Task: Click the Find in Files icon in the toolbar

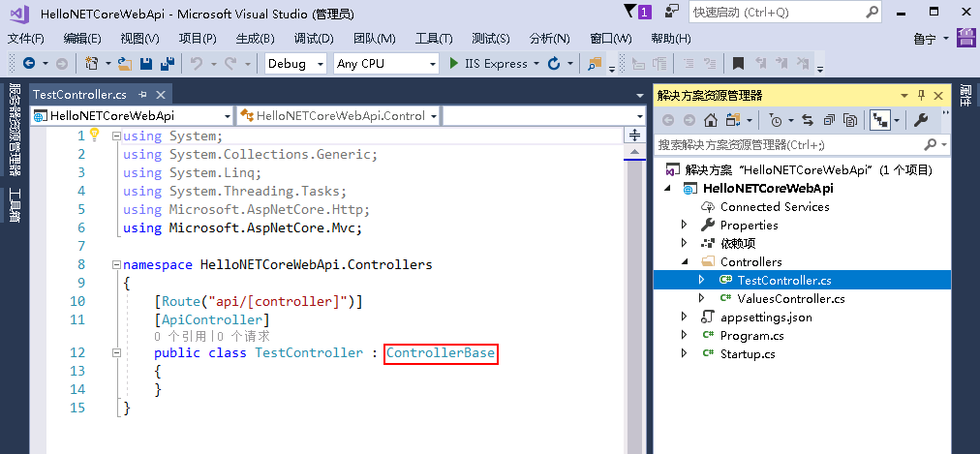Action: 594,63
